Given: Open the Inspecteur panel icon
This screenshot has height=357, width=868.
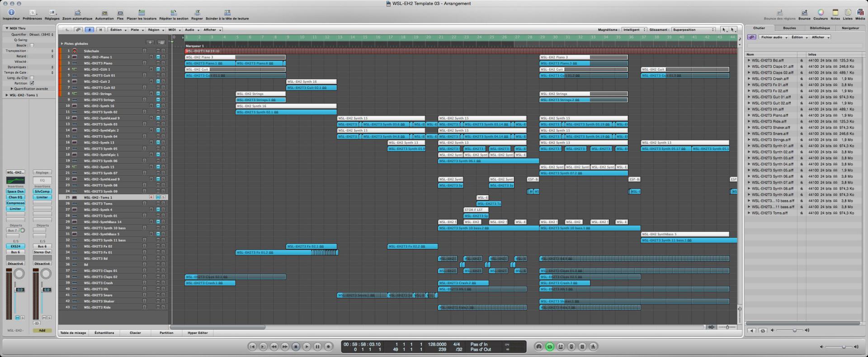Looking at the screenshot, I should tap(11, 13).
